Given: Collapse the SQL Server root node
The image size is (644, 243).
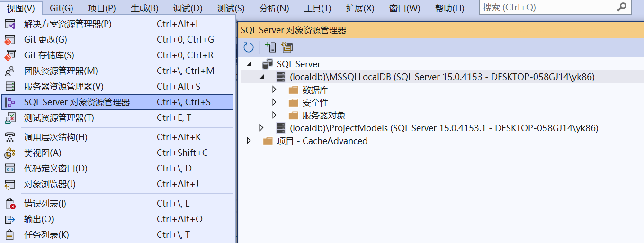Looking at the screenshot, I should point(249,64).
